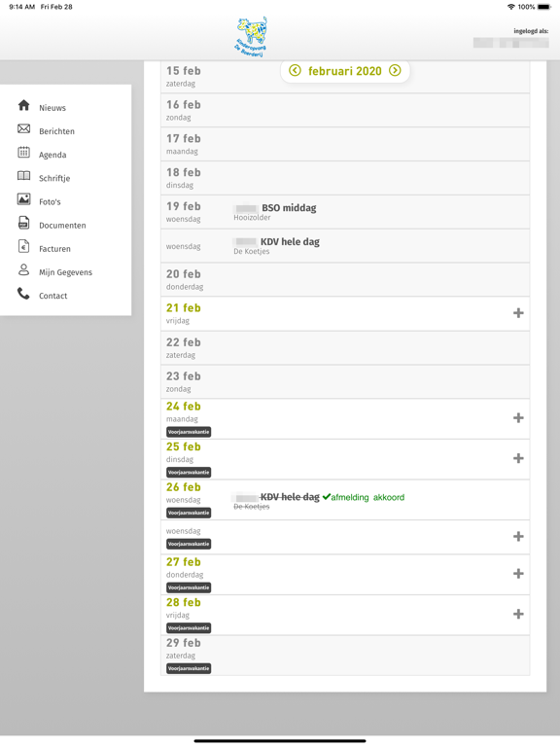
Task: Open Nieuws via the home icon
Action: (23, 105)
